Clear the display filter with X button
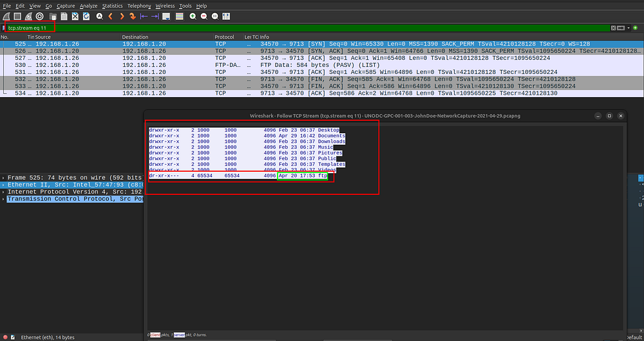 pyautogui.click(x=612, y=28)
